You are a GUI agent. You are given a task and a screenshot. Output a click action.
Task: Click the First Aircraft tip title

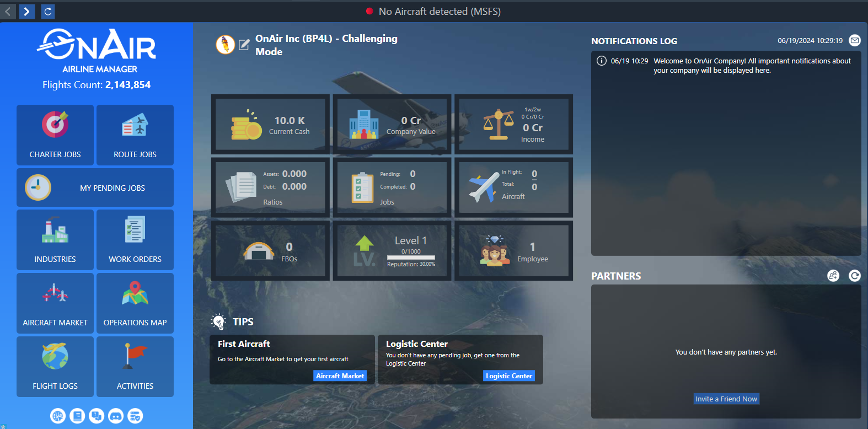(x=244, y=344)
